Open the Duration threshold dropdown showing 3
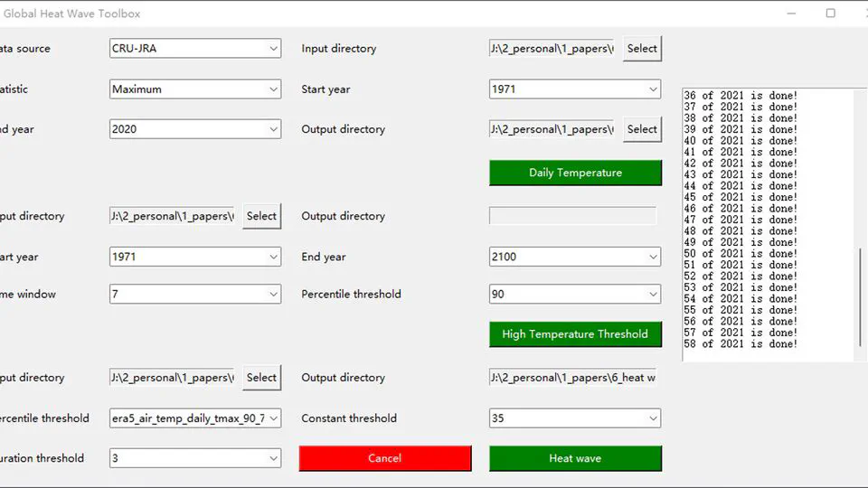 [194, 458]
